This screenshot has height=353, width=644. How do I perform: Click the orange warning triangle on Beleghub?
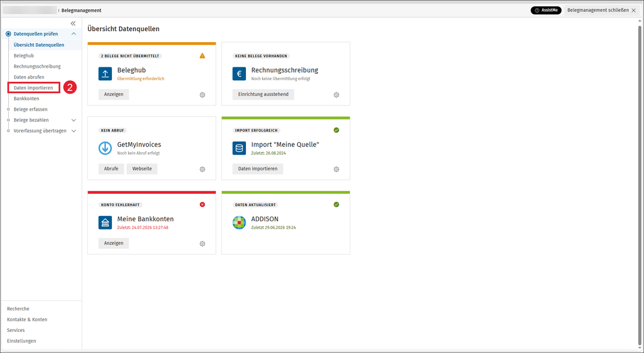(202, 56)
